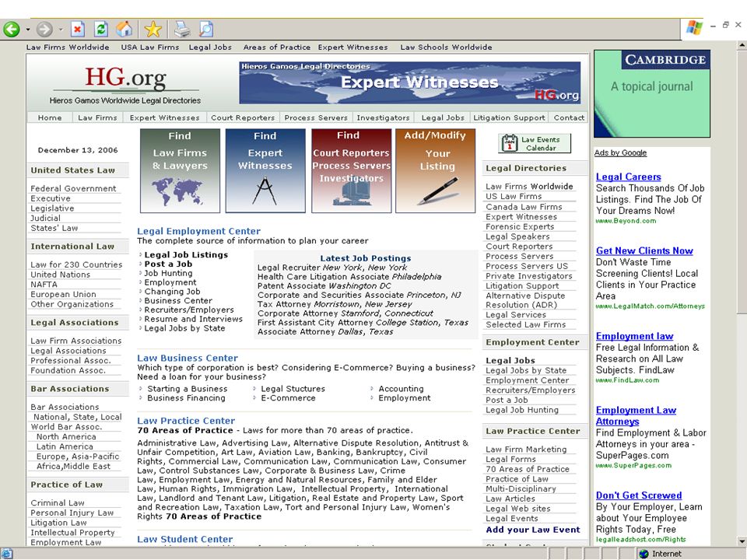This screenshot has width=747, height=560.
Task: Select the Court Reporters navigation tab
Action: pyautogui.click(x=243, y=117)
